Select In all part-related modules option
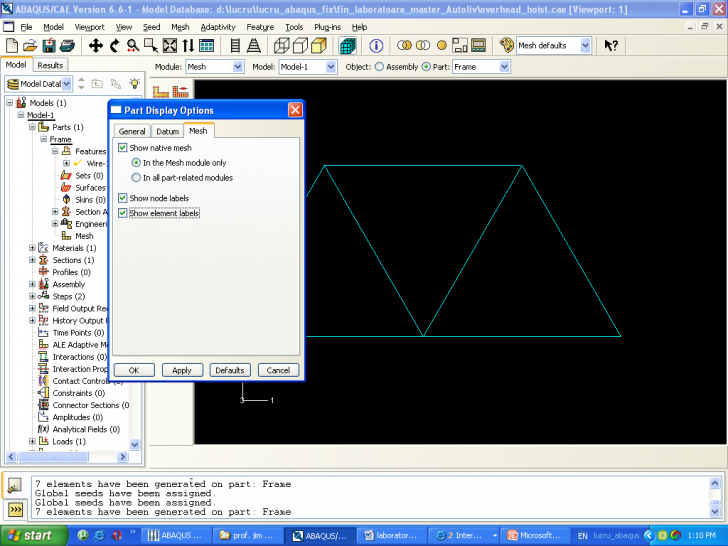This screenshot has height=546, width=728. pyautogui.click(x=137, y=178)
